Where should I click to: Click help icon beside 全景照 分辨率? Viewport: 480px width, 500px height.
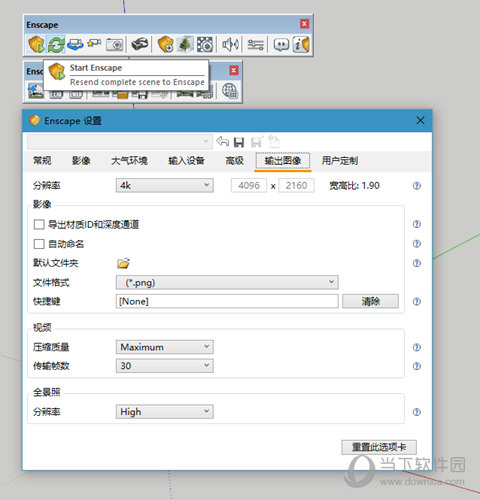tap(417, 412)
